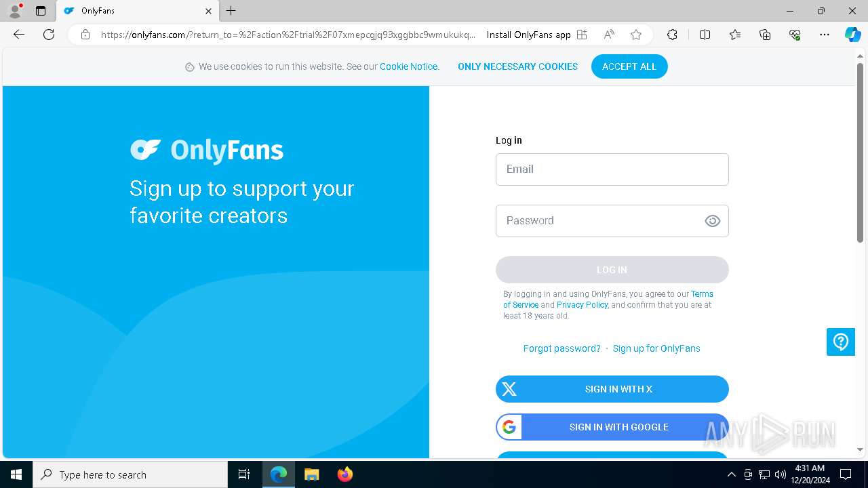Open Task View on the taskbar

coord(244,474)
